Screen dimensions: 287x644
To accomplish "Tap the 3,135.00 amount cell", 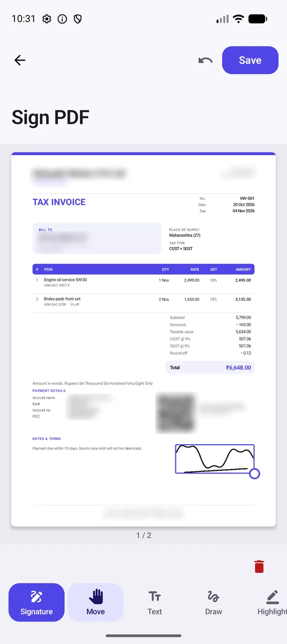I will coord(243,299).
